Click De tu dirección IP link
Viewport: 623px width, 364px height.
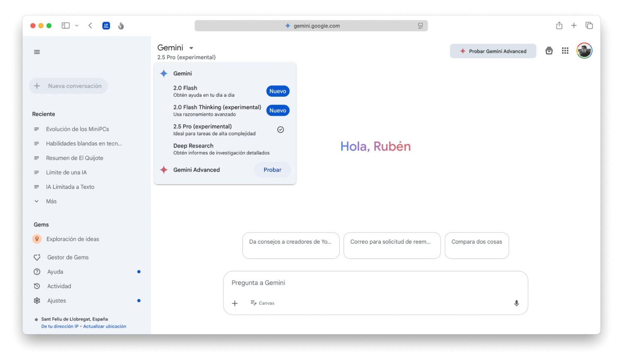click(x=60, y=327)
